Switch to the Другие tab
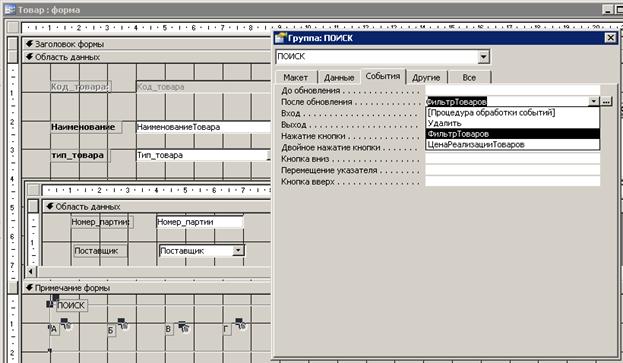Screen dimensions: 623x363 pos(426,77)
